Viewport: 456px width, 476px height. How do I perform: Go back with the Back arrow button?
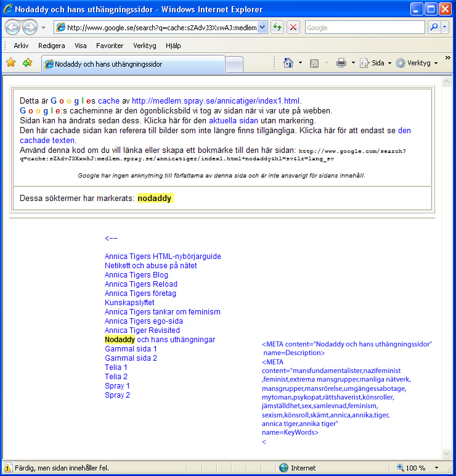point(13,28)
